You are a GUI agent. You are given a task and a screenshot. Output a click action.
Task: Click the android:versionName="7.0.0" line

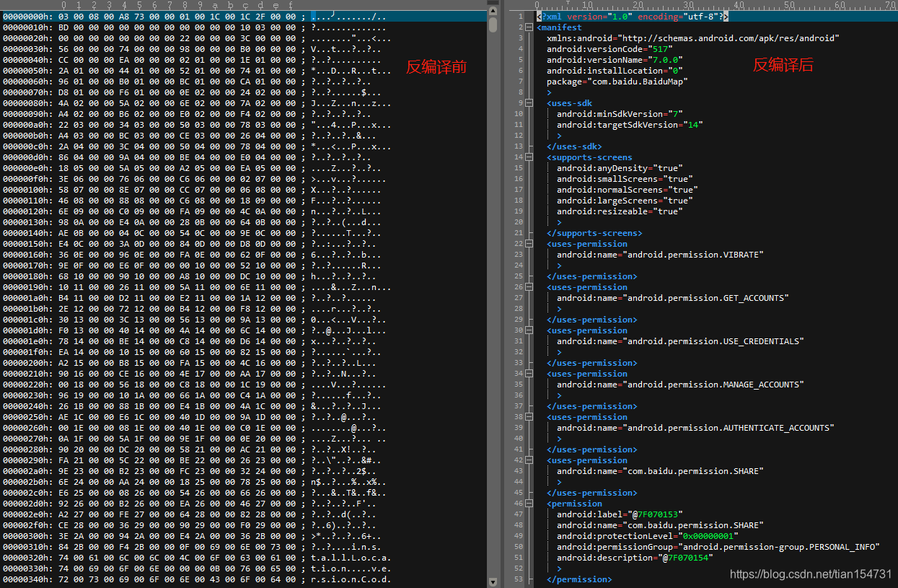615,60
